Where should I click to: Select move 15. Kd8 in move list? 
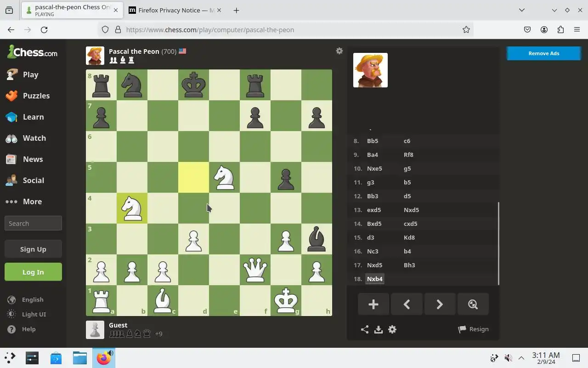point(409,237)
